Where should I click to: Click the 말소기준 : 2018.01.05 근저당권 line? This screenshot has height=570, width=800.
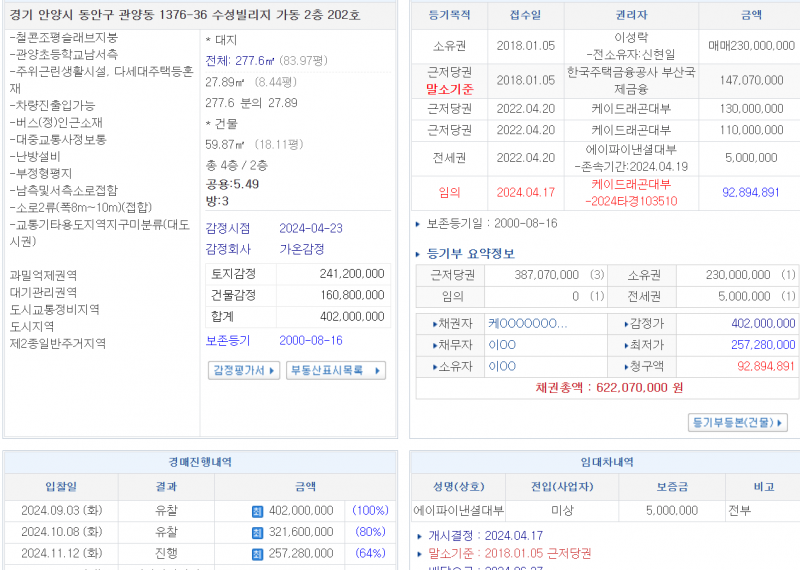coord(509,554)
